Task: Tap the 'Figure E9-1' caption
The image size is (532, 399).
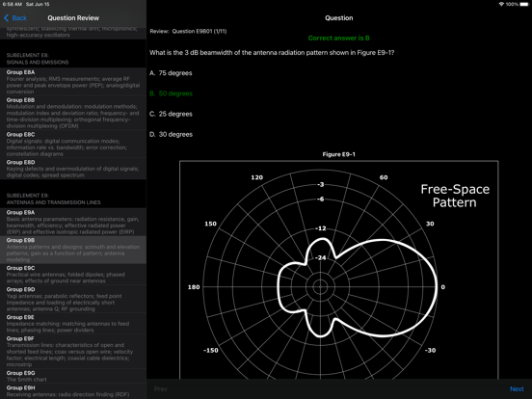Action: coord(338,154)
